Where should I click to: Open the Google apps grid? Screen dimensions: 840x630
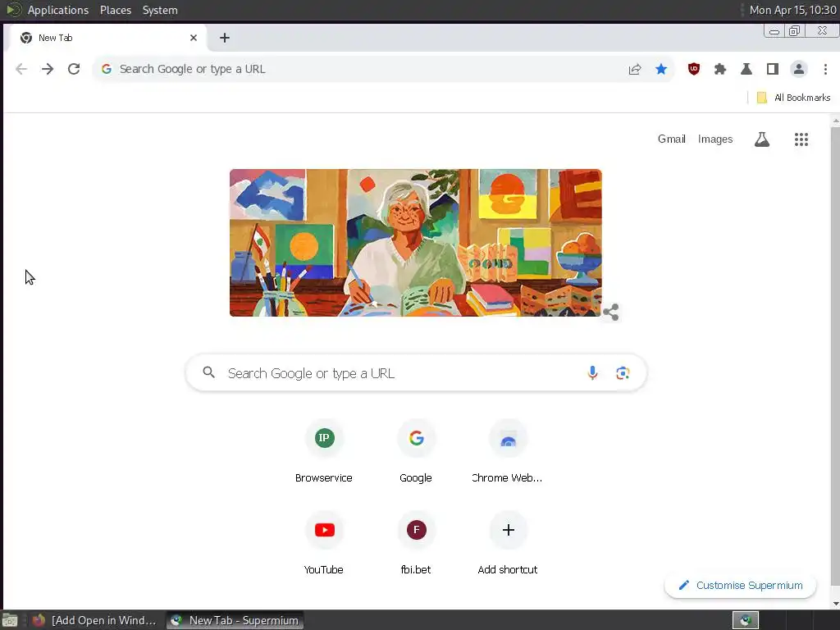coord(801,139)
